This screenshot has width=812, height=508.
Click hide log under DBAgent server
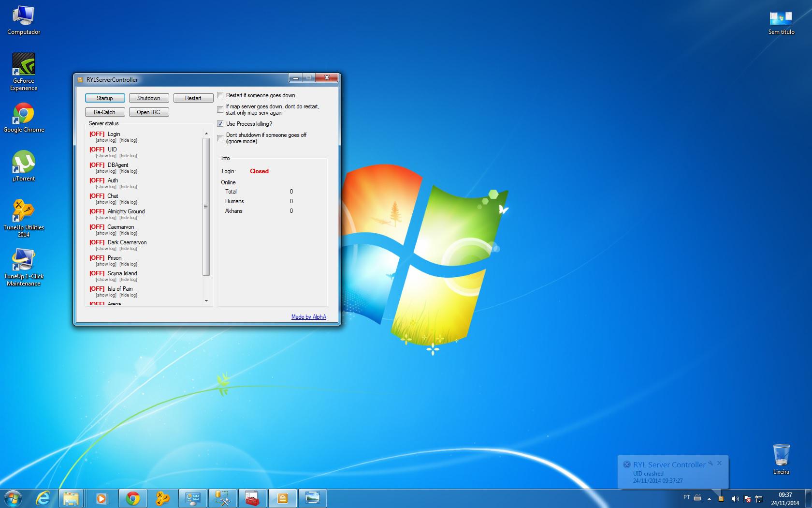(129, 171)
